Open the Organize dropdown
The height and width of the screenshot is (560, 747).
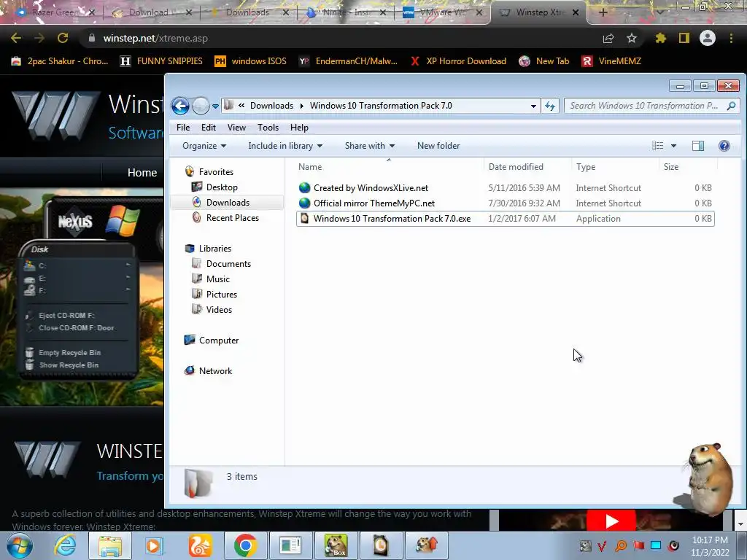(x=204, y=146)
